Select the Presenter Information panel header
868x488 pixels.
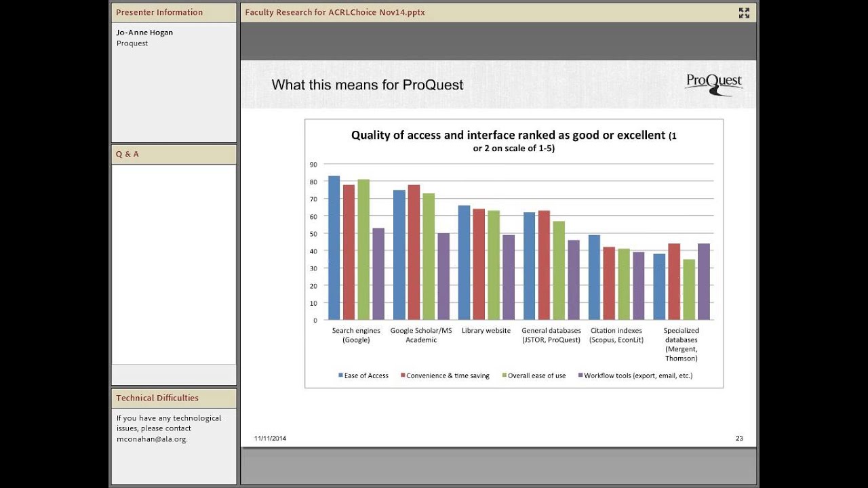(174, 12)
